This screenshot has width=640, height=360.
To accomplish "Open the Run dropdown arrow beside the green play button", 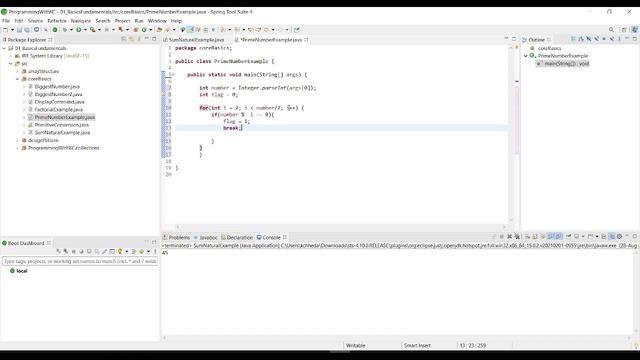I will pos(85,30).
